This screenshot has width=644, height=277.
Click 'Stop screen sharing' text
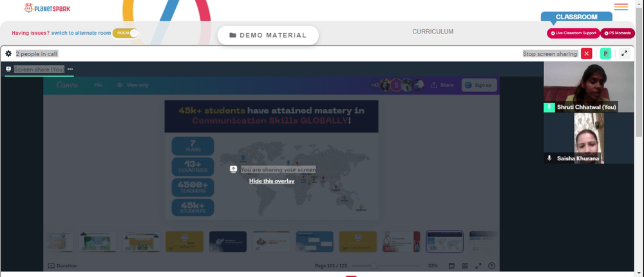pyautogui.click(x=550, y=53)
